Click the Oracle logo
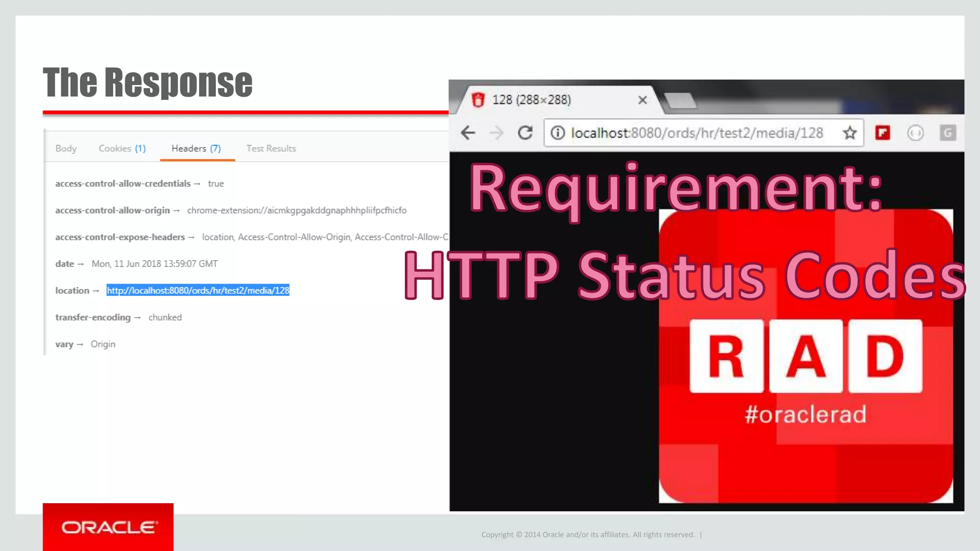The height and width of the screenshot is (551, 980). tap(108, 527)
